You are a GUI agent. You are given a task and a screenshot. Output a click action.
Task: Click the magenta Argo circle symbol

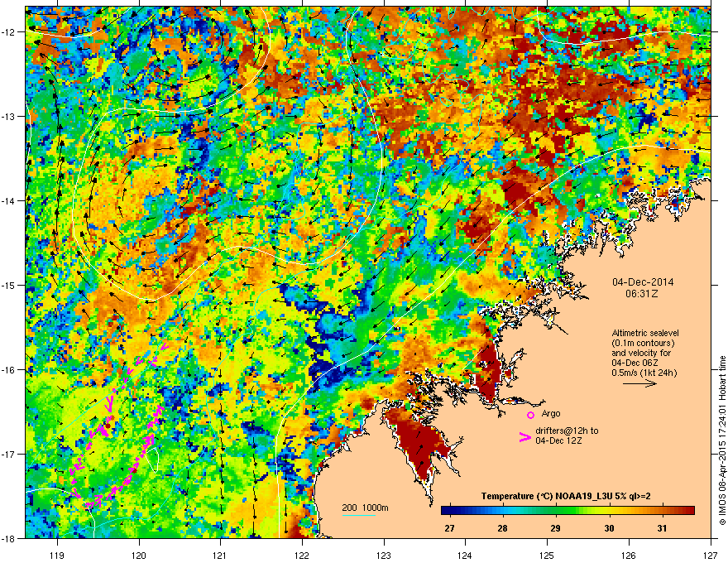pos(530,415)
